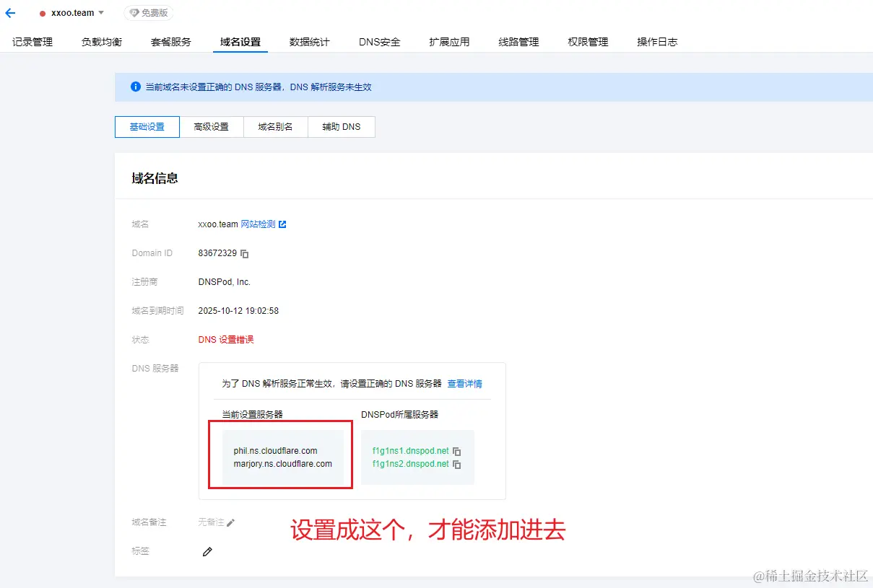Open the 数据统计 tab
The width and height of the screenshot is (873, 588).
(x=309, y=42)
